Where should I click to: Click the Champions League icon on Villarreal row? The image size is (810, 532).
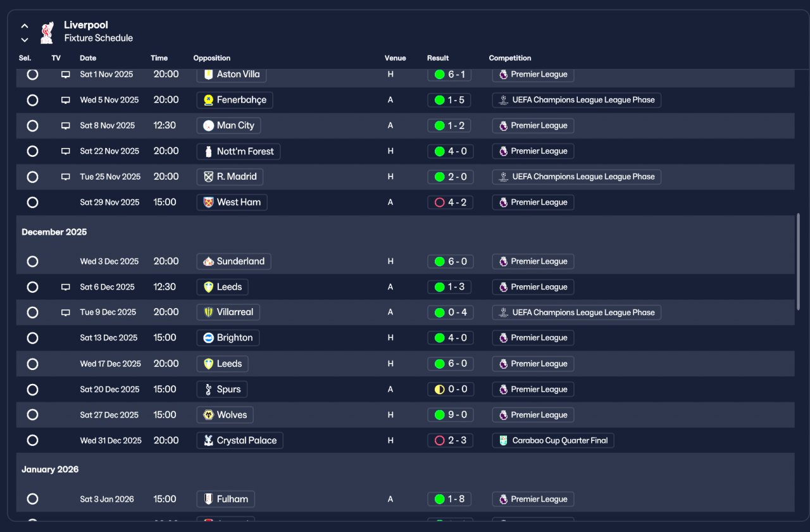[x=503, y=312]
